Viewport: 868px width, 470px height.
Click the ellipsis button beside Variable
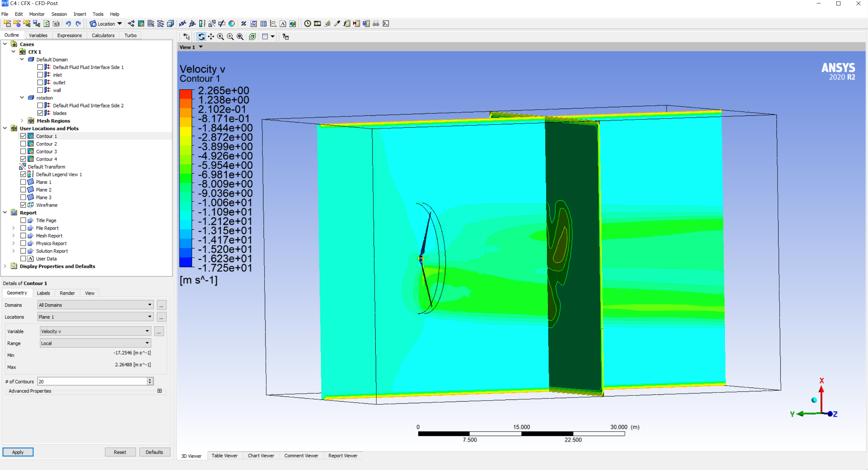tap(159, 331)
